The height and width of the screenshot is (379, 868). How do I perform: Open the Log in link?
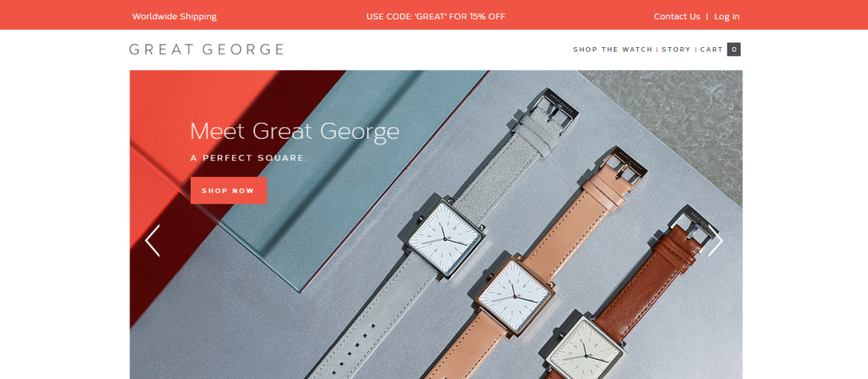pyautogui.click(x=726, y=17)
